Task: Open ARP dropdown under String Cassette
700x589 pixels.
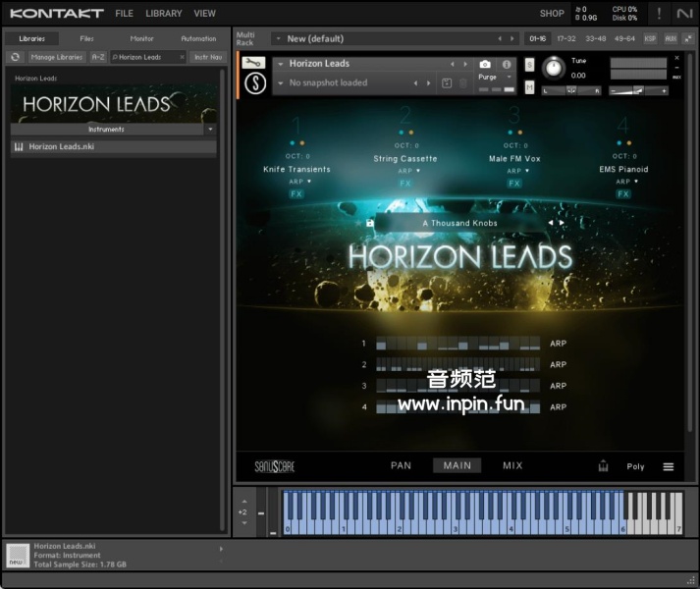Action: (x=409, y=171)
